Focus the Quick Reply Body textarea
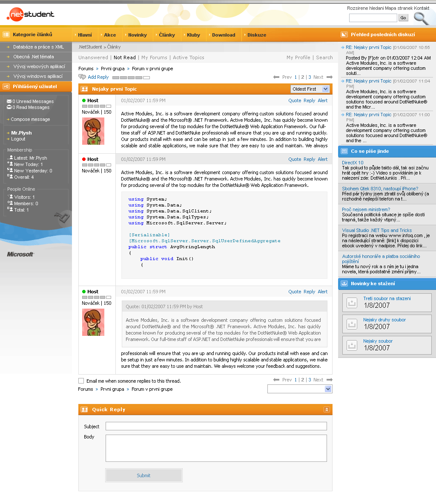 coord(216,448)
